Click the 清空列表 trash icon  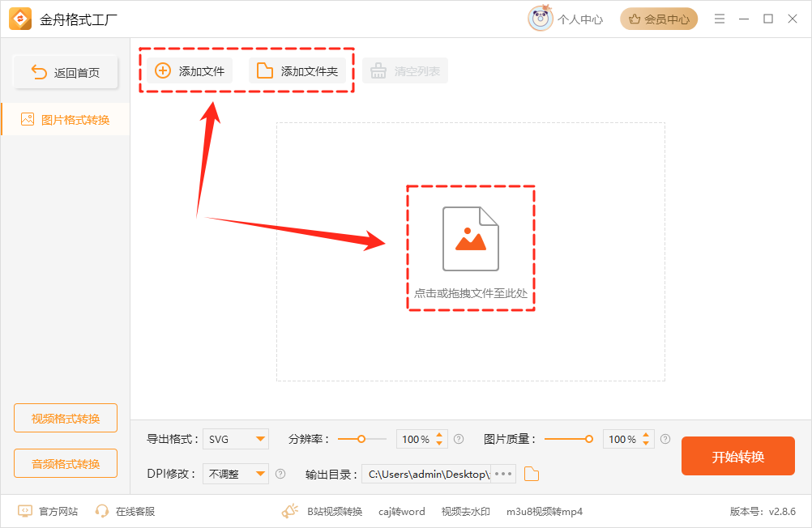(378, 70)
